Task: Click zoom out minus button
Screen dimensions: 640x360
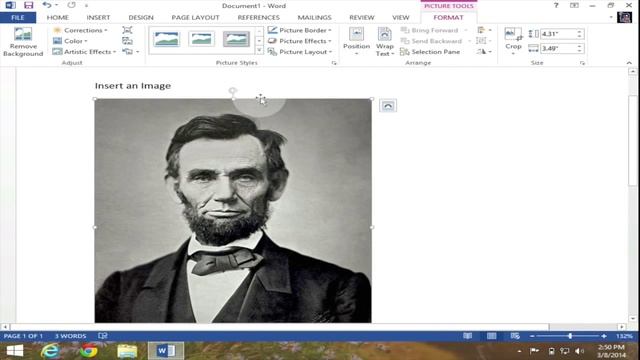Action: [x=532, y=336]
